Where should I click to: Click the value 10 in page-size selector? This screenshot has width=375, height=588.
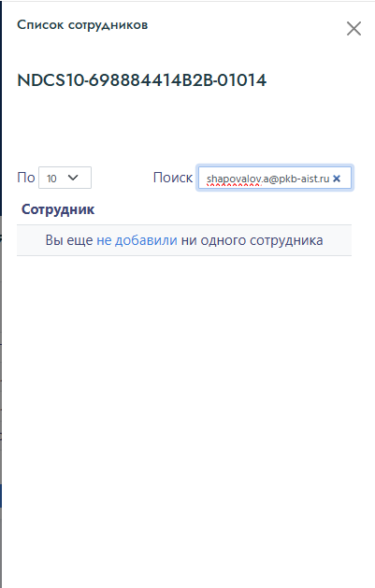tap(51, 179)
